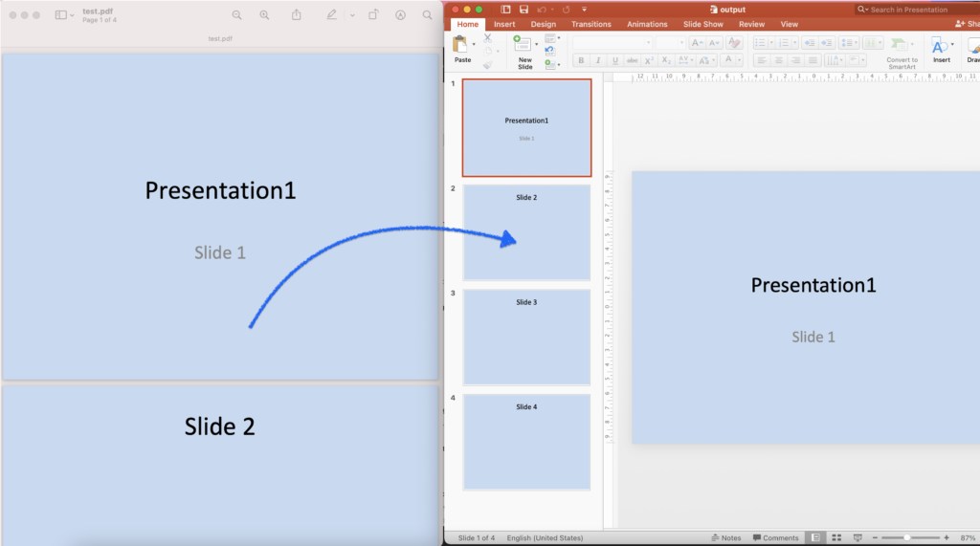The height and width of the screenshot is (546, 980).
Task: Switch to the Transitions tab
Action: (590, 24)
